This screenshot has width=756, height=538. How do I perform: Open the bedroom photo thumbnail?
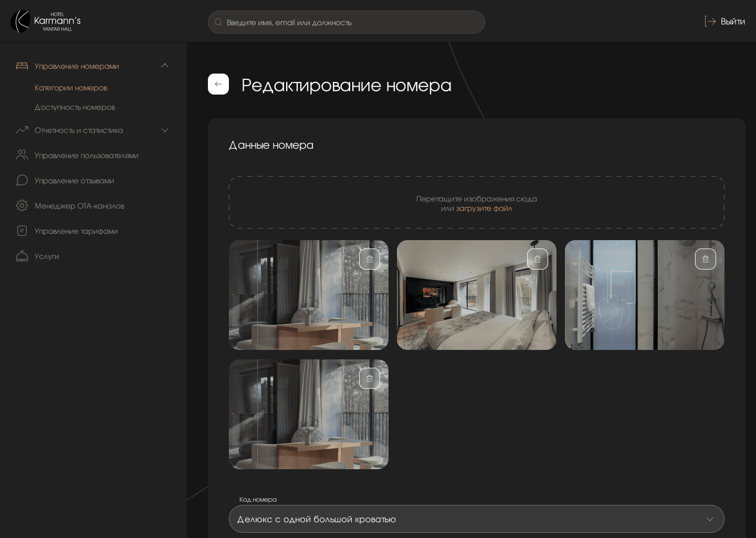tap(462, 305)
